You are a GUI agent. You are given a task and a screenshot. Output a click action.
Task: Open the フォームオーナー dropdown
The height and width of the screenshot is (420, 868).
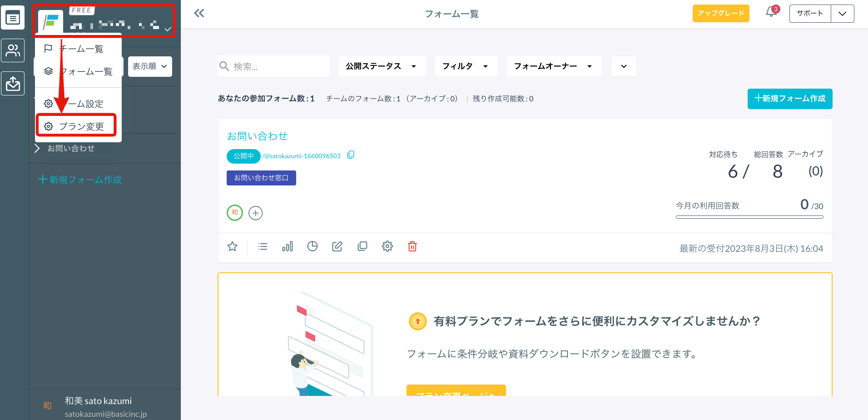pos(554,66)
